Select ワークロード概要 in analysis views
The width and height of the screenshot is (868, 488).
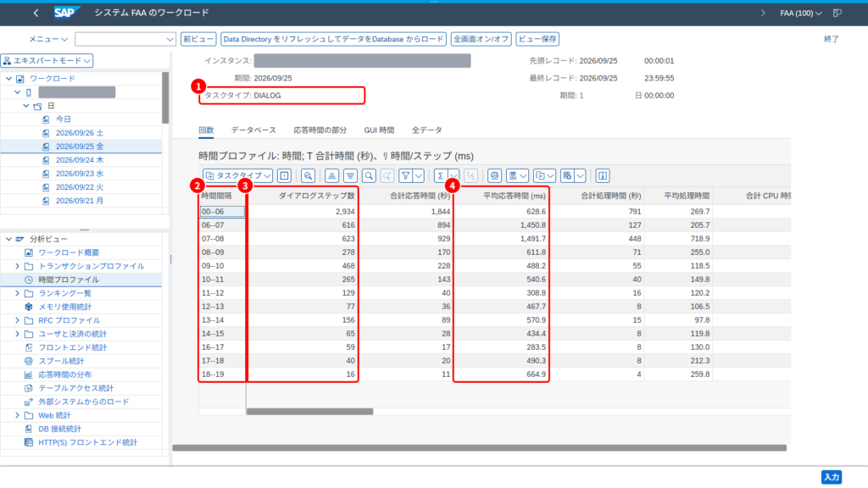69,252
